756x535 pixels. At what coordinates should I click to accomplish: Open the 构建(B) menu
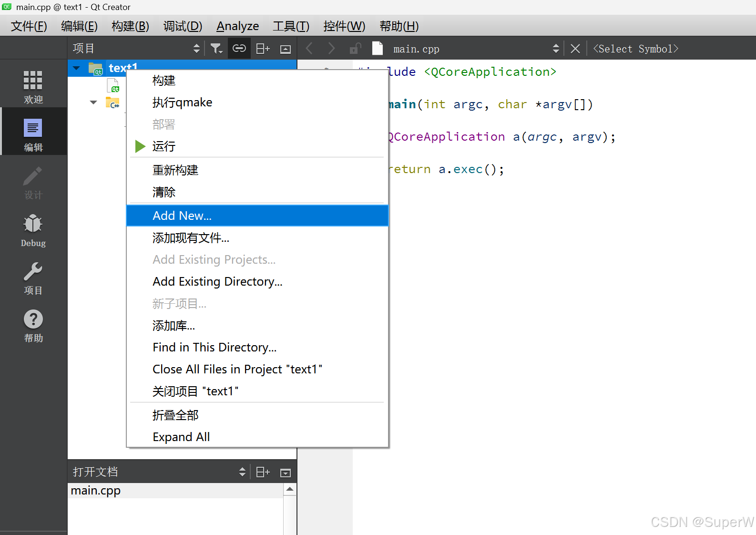(131, 26)
